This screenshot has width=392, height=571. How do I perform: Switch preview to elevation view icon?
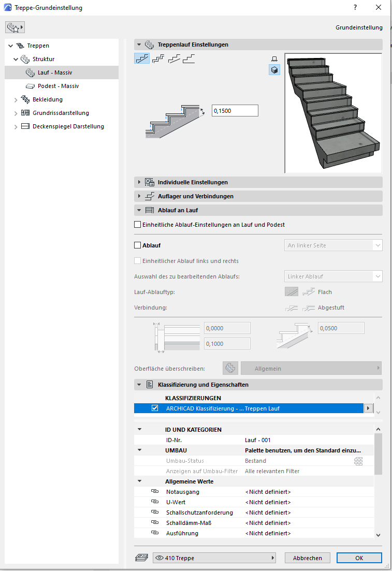[x=274, y=58]
